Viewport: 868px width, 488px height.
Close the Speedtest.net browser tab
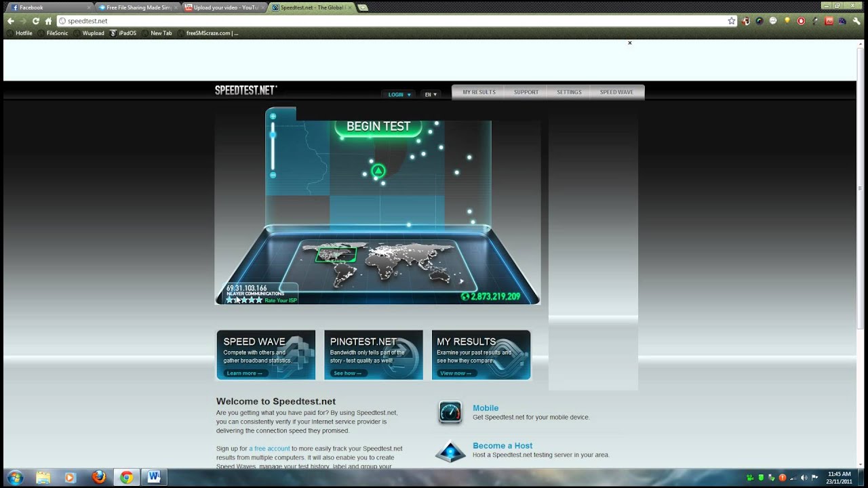[x=350, y=7]
